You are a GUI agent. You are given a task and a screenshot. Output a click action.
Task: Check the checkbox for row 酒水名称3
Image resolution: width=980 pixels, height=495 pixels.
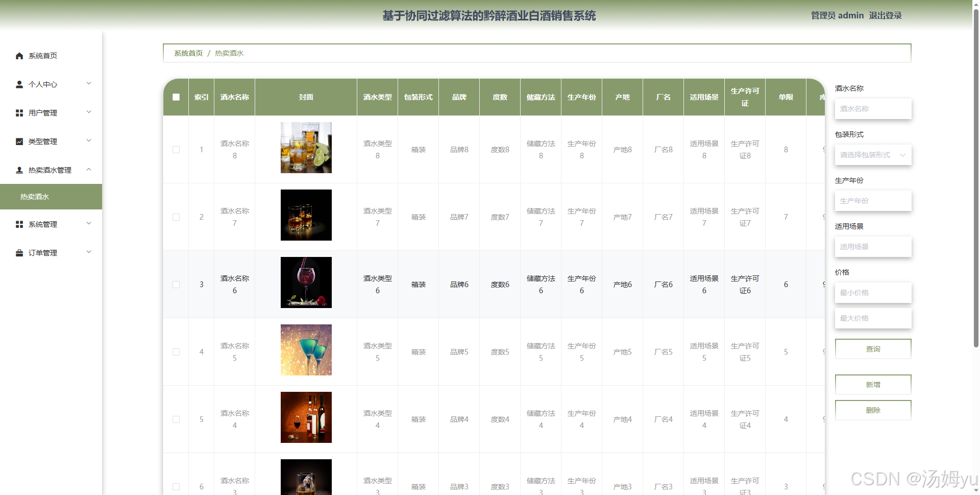point(176,487)
